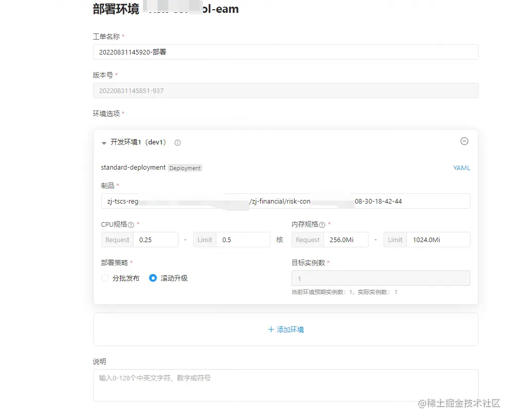The image size is (512, 420).
Task: Edit memory Request value 256.0Mi
Action: pos(346,240)
